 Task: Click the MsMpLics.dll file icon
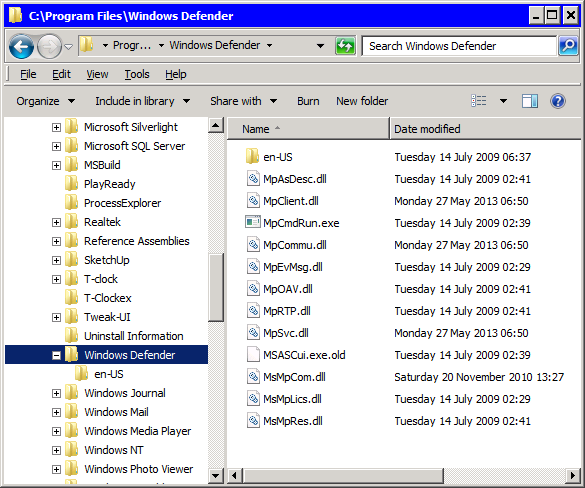click(253, 399)
